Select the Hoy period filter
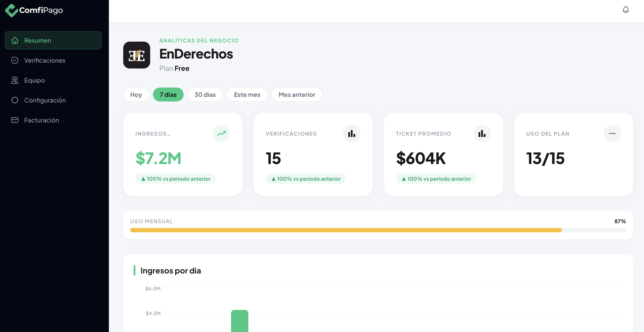This screenshot has width=644, height=332. pyautogui.click(x=136, y=95)
